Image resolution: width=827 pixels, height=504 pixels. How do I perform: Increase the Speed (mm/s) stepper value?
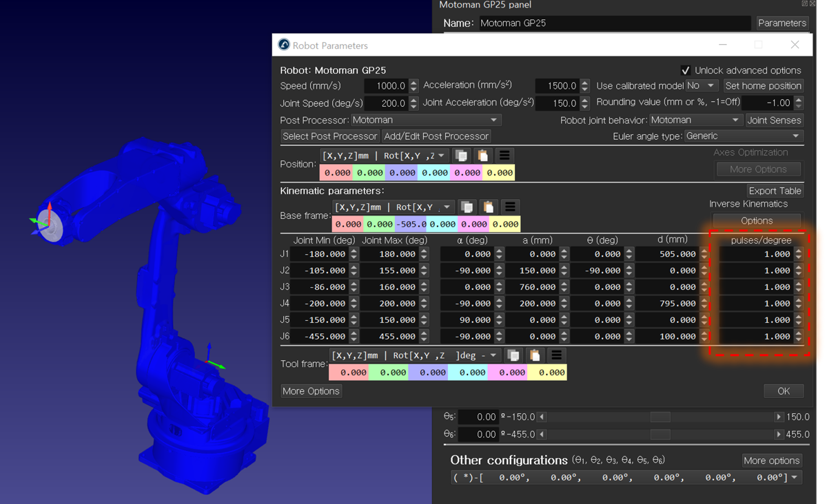coord(413,83)
